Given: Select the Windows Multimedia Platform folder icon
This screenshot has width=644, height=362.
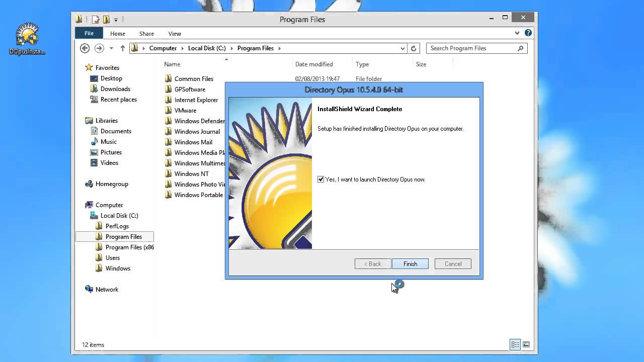Looking at the screenshot, I should 169,163.
